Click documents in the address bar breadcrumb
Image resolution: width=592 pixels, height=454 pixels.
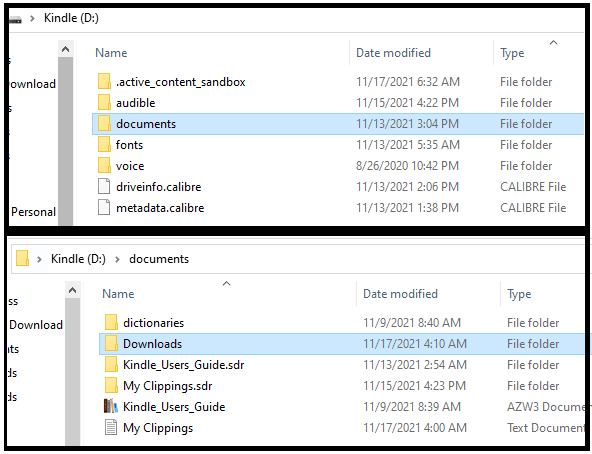(159, 259)
